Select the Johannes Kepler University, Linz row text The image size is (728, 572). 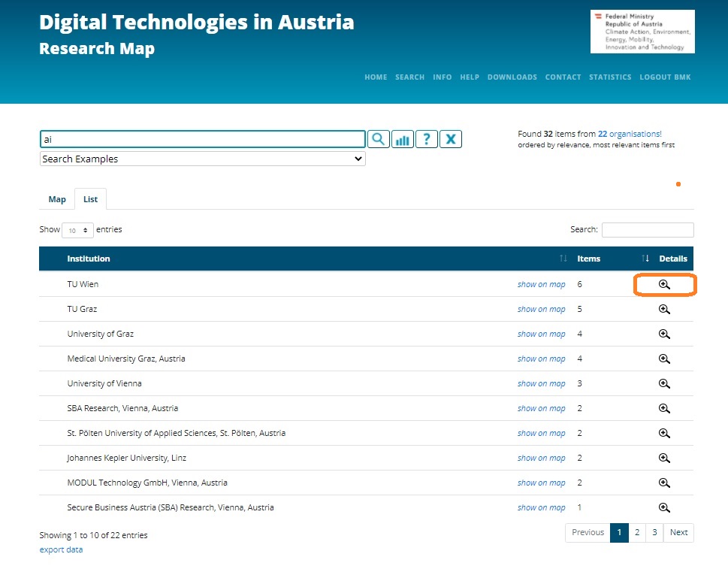tap(126, 459)
